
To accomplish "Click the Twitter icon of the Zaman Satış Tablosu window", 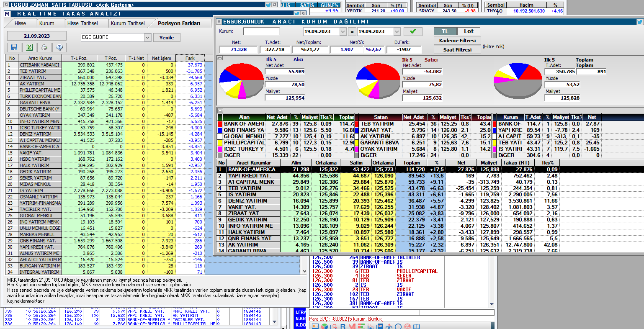I will [268, 5].
